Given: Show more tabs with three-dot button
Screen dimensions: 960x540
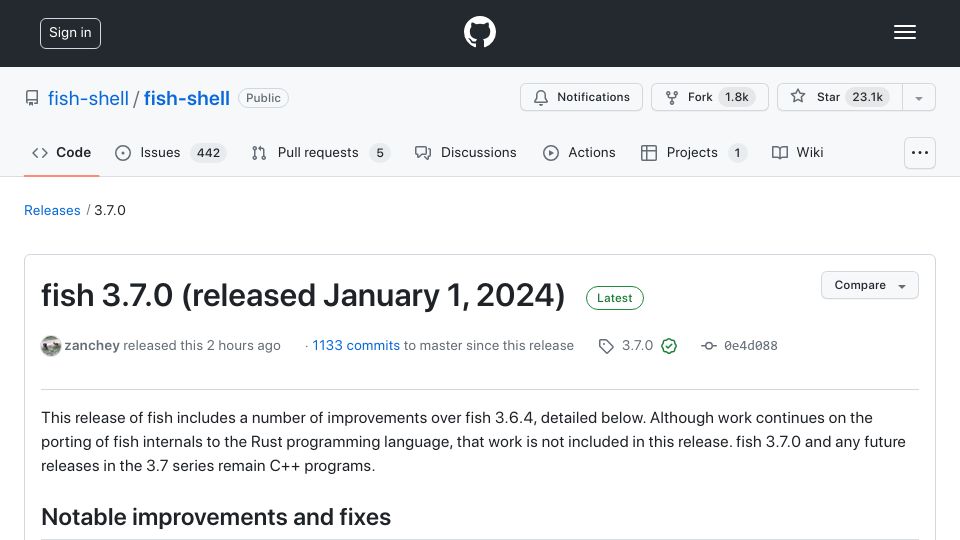Looking at the screenshot, I should [920, 152].
